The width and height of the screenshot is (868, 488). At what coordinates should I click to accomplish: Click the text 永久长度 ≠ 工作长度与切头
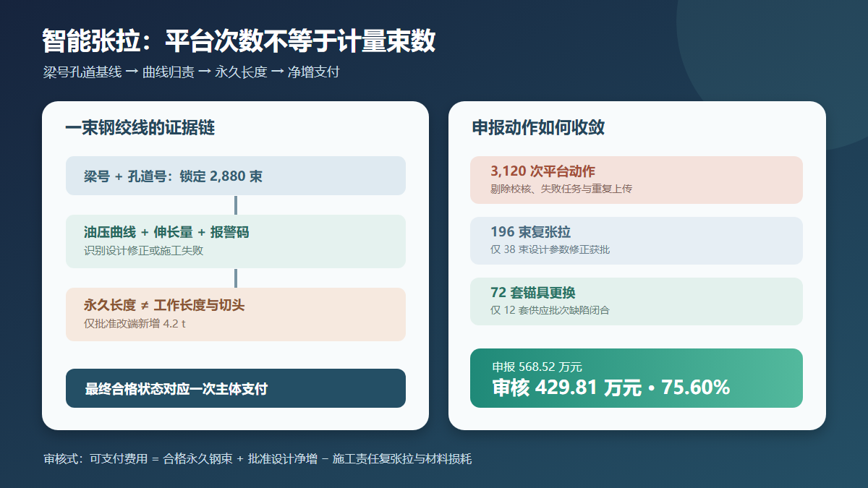(164, 305)
